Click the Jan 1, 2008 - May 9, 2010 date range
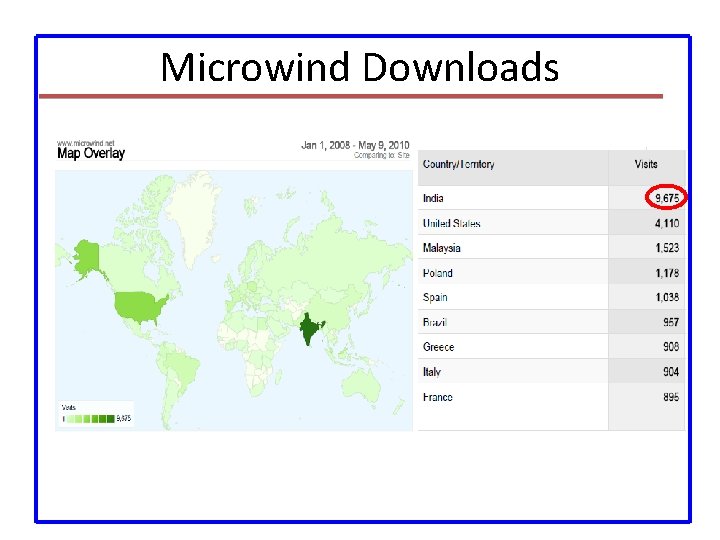 355,146
